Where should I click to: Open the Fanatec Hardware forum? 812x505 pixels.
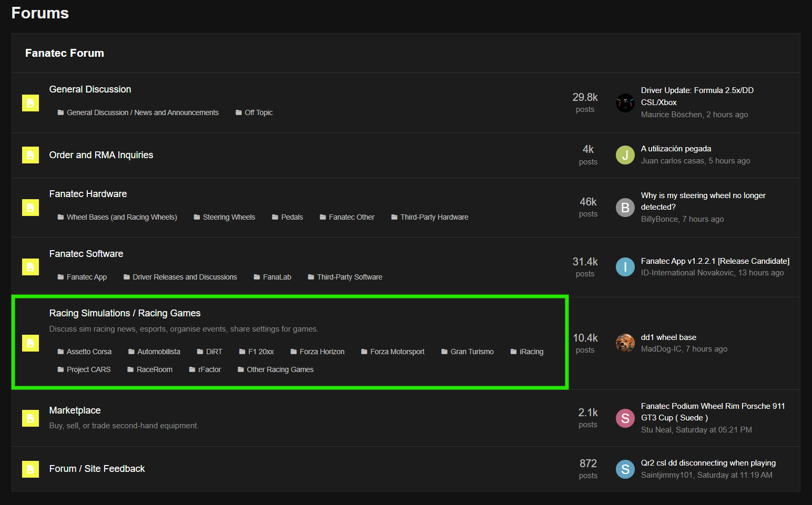coord(88,194)
